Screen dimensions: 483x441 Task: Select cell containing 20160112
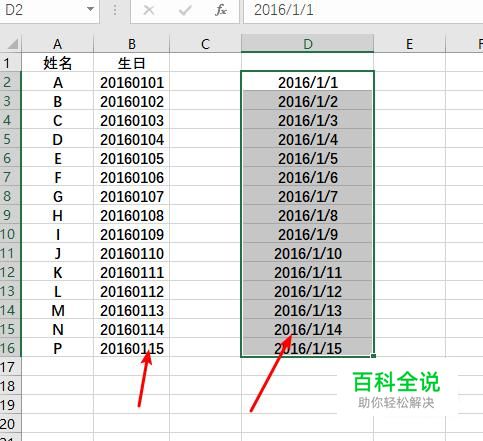tap(132, 291)
